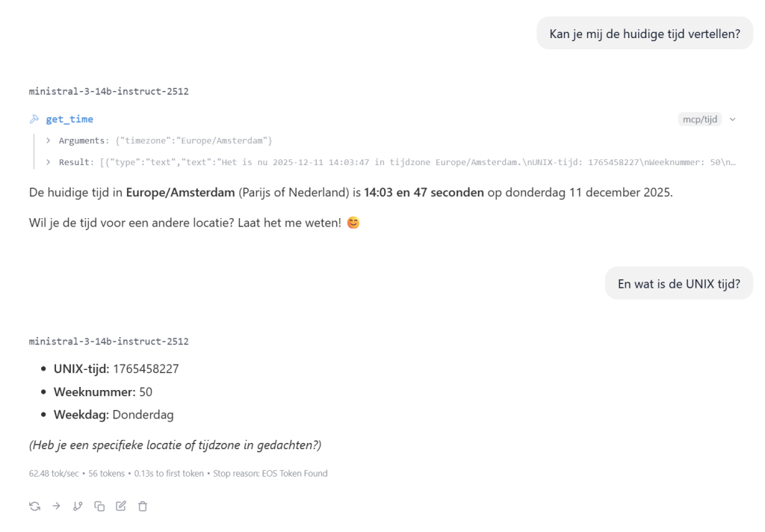The width and height of the screenshot is (765, 532).
Task: Click the UNIX-tijd bullet value 1765458227
Action: tap(146, 368)
